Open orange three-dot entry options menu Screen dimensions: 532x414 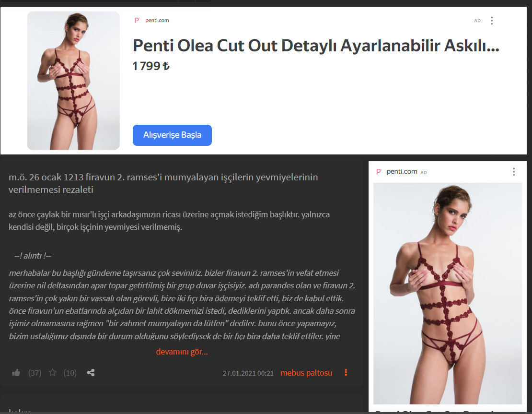(x=346, y=373)
